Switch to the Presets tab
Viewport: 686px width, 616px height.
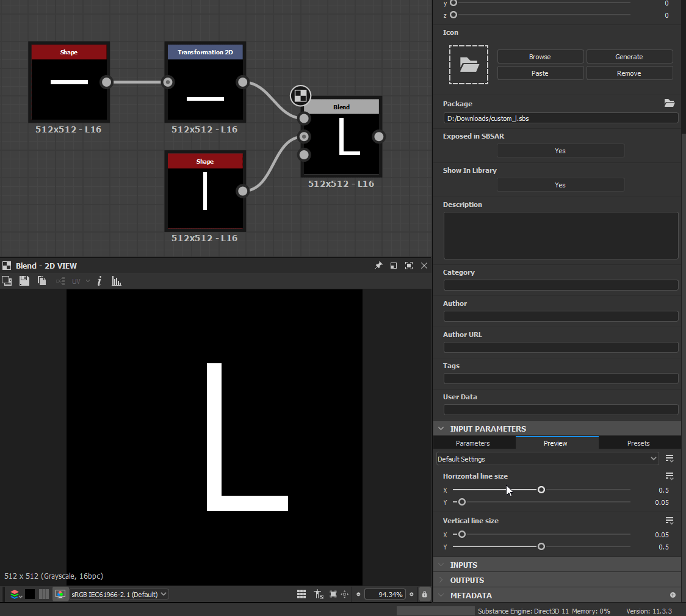[x=638, y=443]
